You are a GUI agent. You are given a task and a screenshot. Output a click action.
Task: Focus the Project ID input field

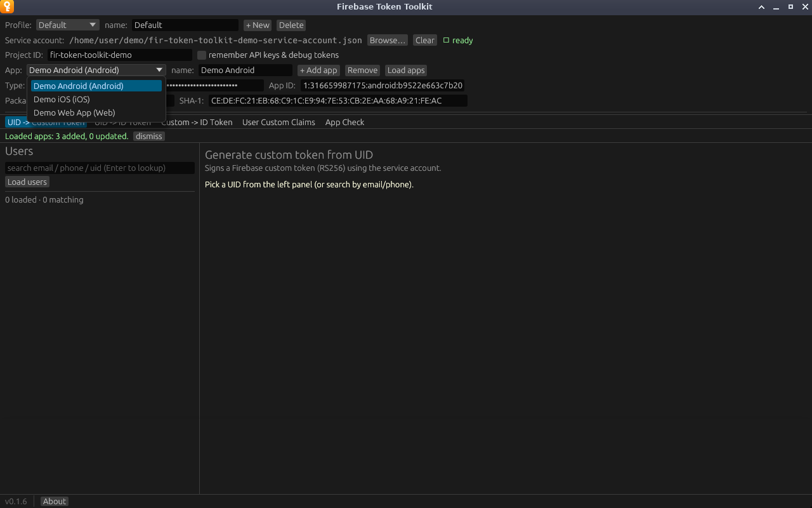tap(120, 55)
